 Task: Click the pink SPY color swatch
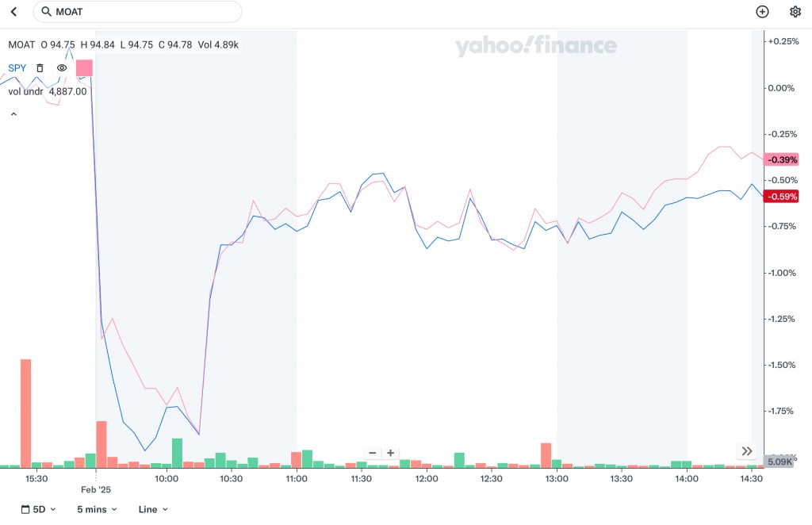tap(84, 68)
